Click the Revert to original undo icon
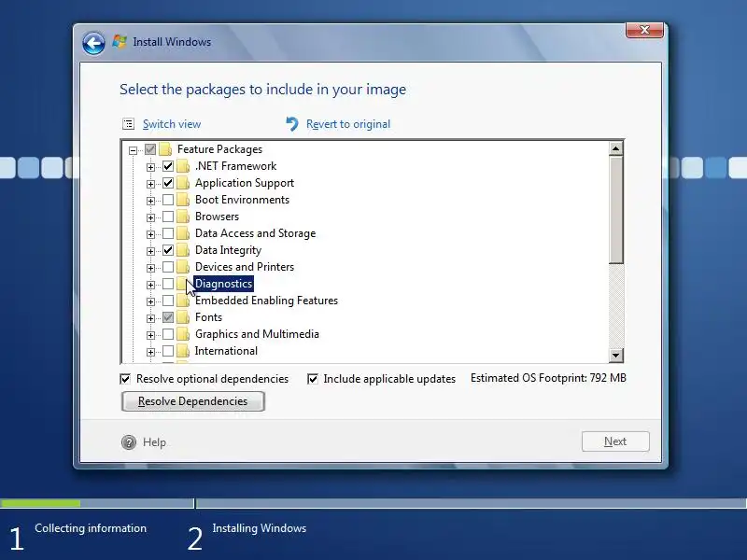Screen dimensions: 747x560 tap(292, 124)
